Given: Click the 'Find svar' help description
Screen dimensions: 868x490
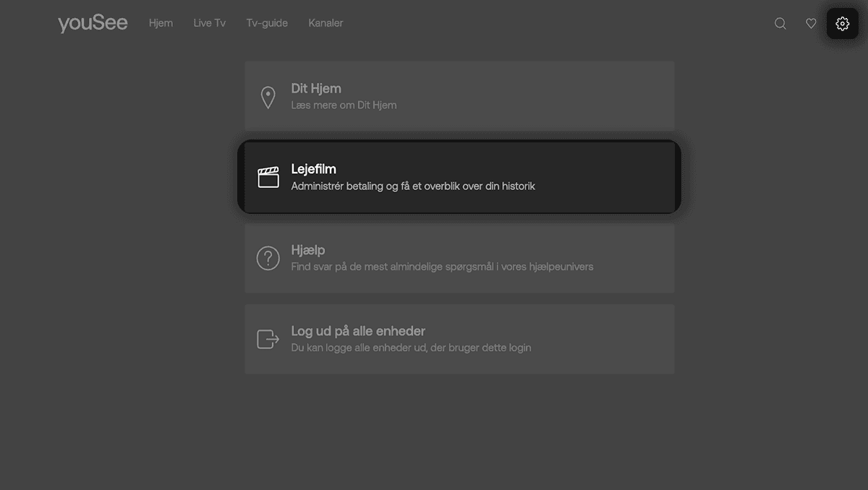Looking at the screenshot, I should [x=441, y=267].
